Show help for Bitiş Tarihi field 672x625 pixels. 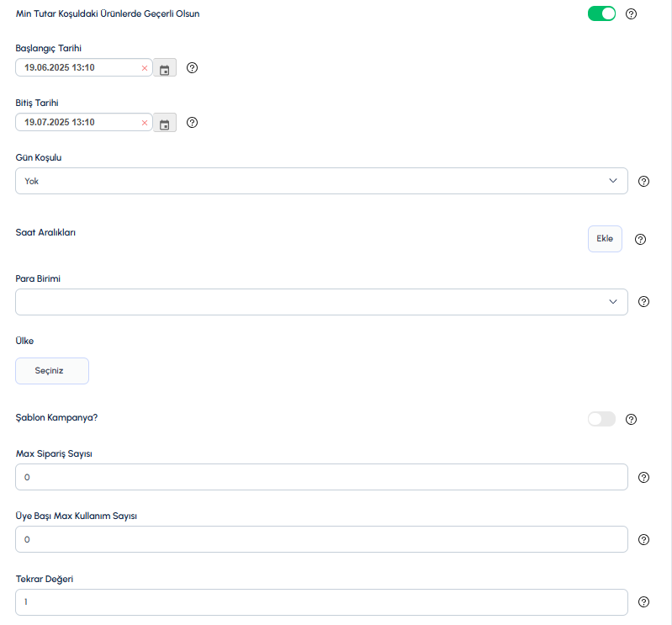(192, 123)
